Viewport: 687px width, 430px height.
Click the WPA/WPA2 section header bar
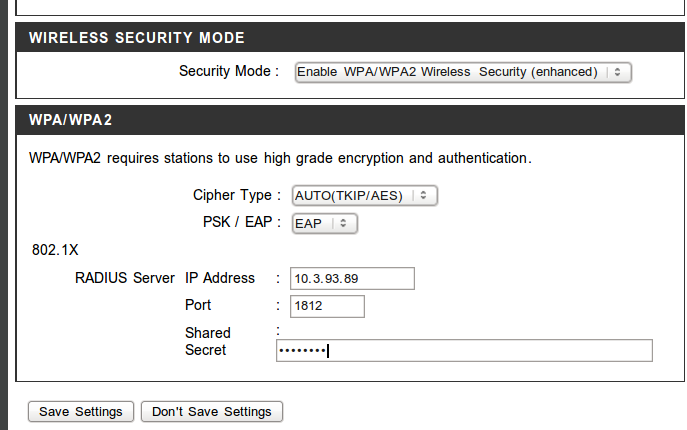[70, 120]
